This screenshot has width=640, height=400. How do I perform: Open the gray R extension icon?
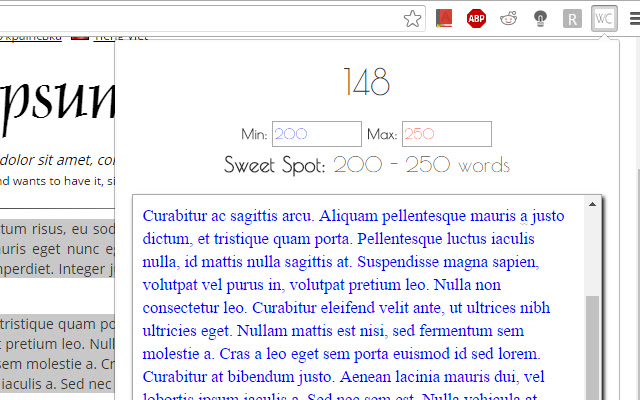click(x=572, y=19)
